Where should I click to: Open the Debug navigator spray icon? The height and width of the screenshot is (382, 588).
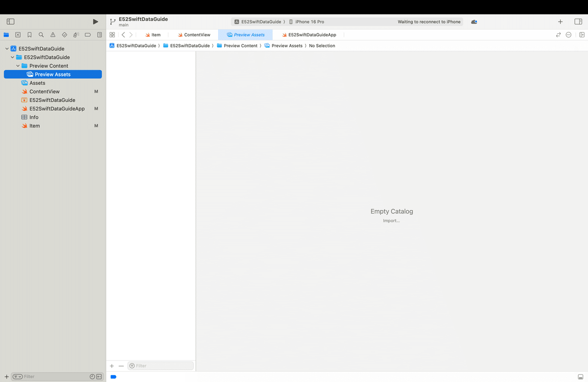[76, 35]
